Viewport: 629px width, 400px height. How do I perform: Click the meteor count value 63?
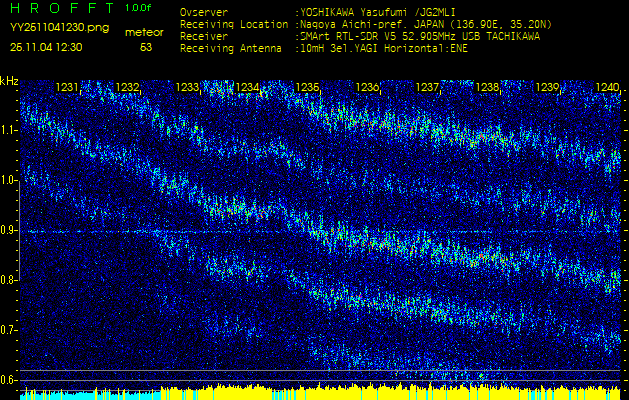pyautogui.click(x=146, y=47)
